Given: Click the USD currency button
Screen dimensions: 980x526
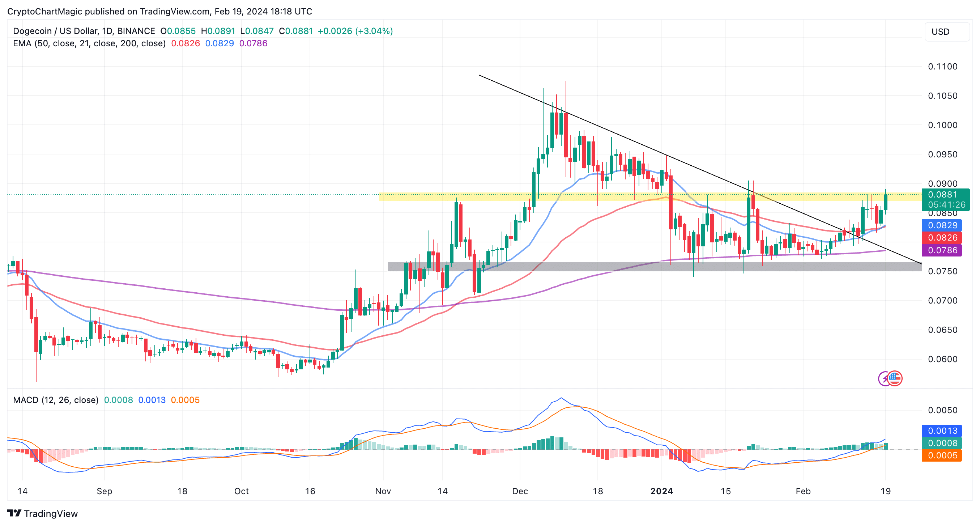Looking at the screenshot, I should tap(947, 31).
